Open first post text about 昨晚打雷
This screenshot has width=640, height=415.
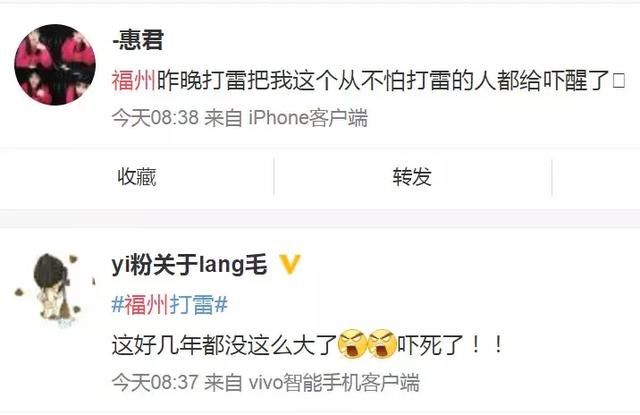point(368,80)
